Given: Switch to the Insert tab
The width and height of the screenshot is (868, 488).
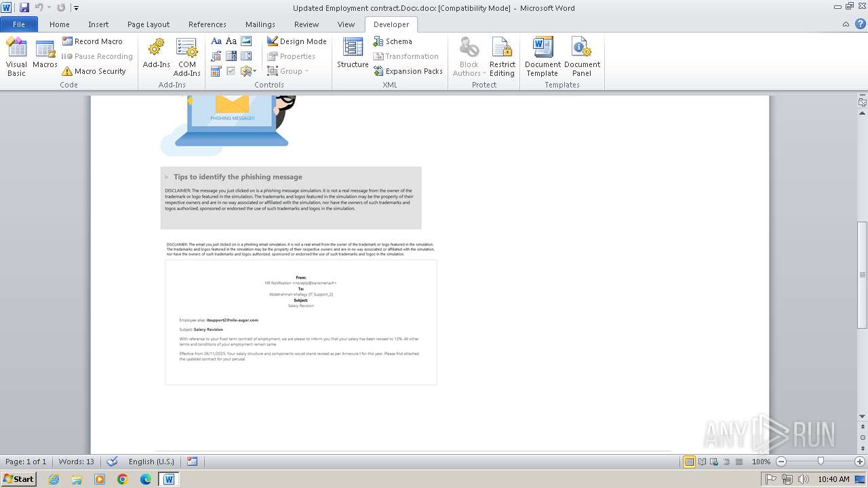Looking at the screenshot, I should [98, 24].
